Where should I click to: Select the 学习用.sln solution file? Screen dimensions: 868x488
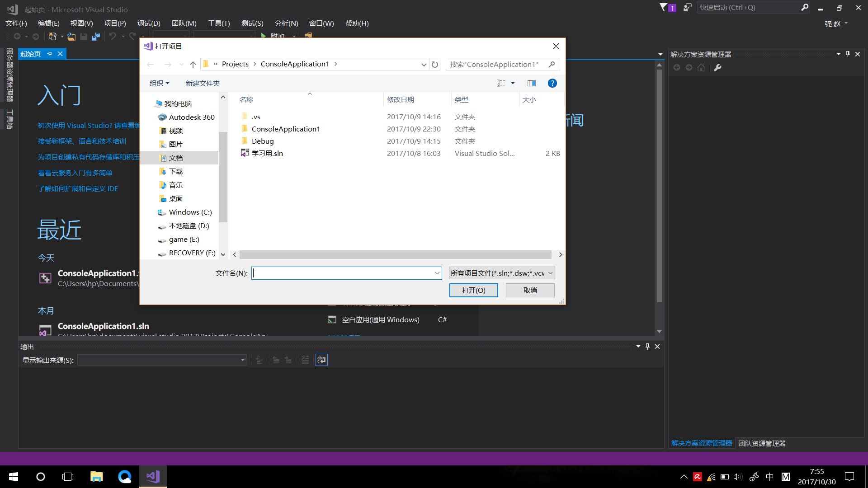[267, 153]
